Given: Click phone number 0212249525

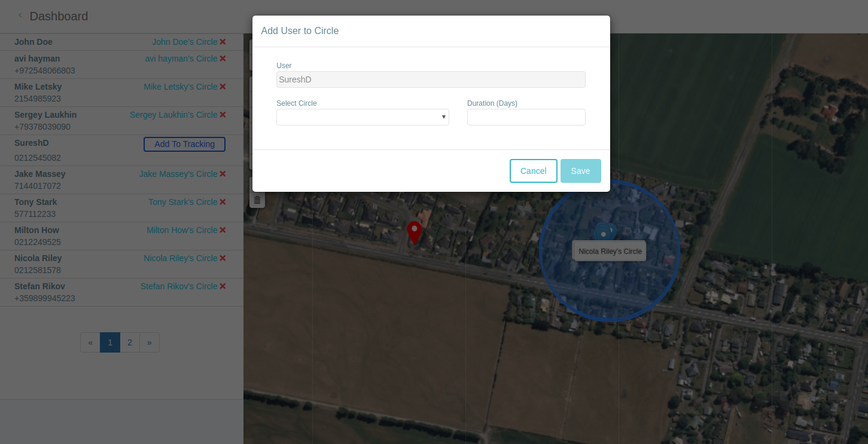Looking at the screenshot, I should pos(38,242).
